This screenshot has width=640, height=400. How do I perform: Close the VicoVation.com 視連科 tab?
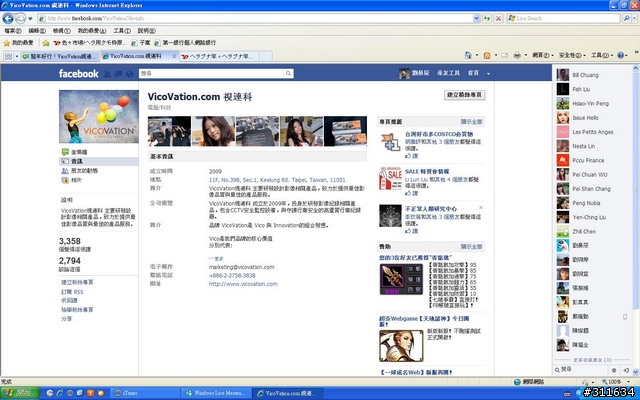click(x=174, y=56)
